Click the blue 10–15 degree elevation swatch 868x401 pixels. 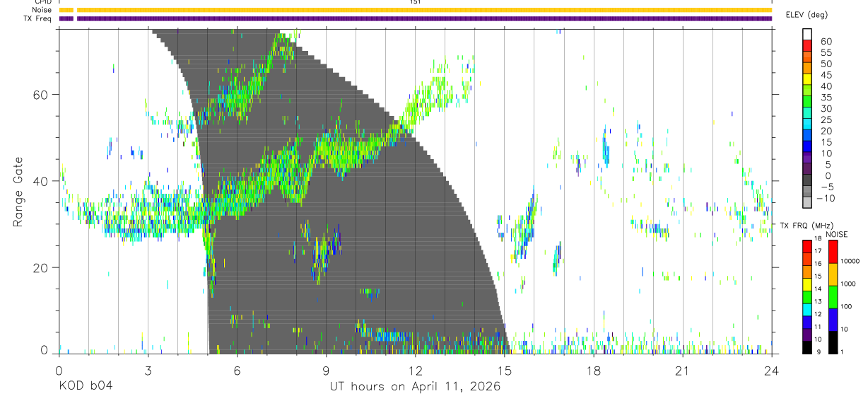coord(808,148)
